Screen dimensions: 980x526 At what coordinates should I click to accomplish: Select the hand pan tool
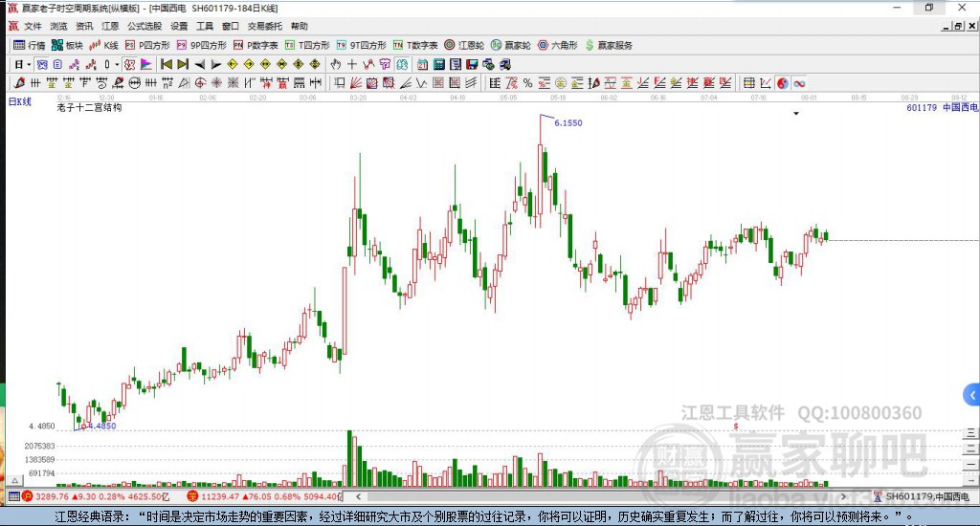pyautogui.click(x=336, y=64)
